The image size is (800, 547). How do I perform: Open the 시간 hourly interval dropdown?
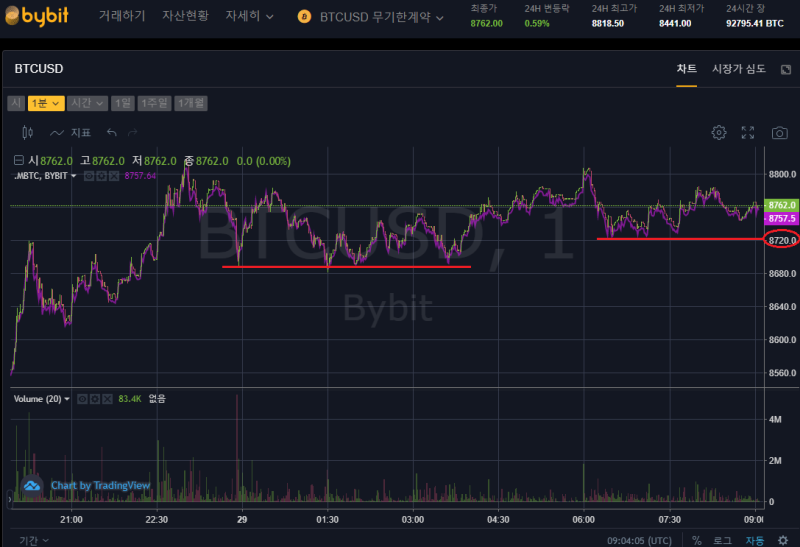click(x=88, y=103)
